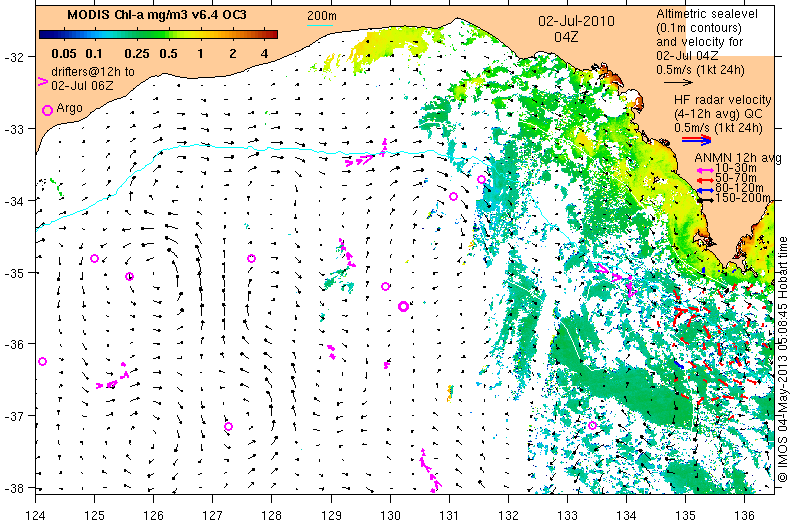Click the 'ANMN 12h avg' legend heading
Screen dimensions: 800x520
pyautogui.click(x=738, y=158)
